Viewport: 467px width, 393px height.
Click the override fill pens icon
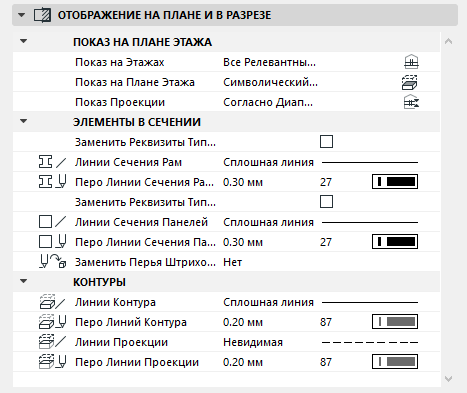point(53,261)
